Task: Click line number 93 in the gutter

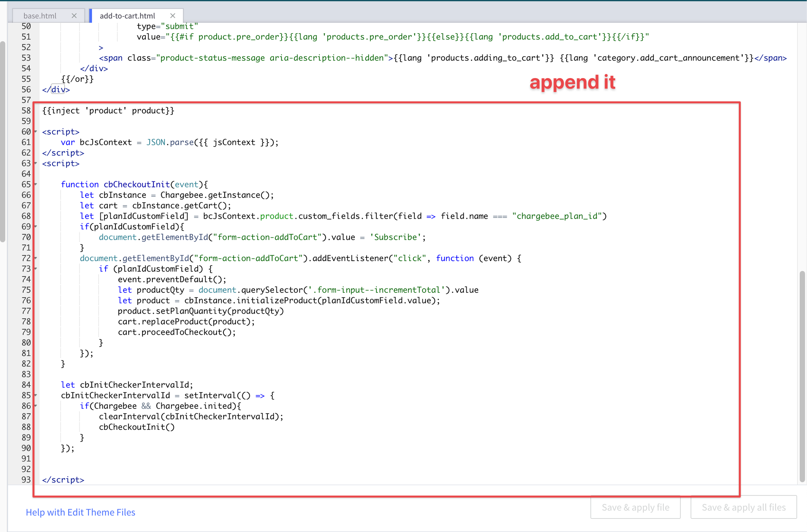Action: coord(26,479)
